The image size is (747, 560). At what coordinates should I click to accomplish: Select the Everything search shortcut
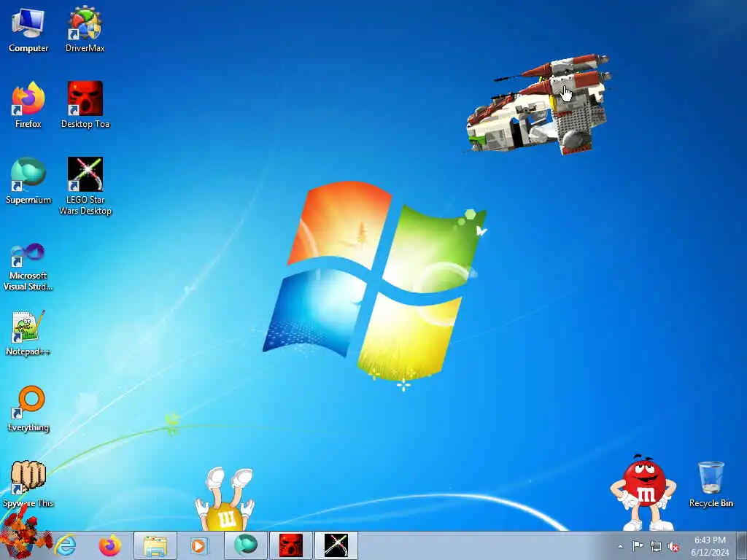[x=28, y=408]
